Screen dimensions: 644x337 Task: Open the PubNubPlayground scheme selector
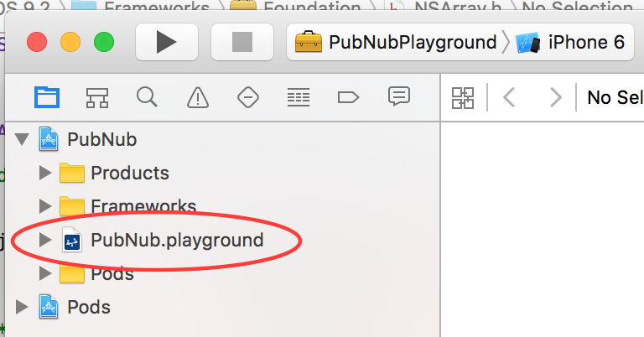click(397, 42)
